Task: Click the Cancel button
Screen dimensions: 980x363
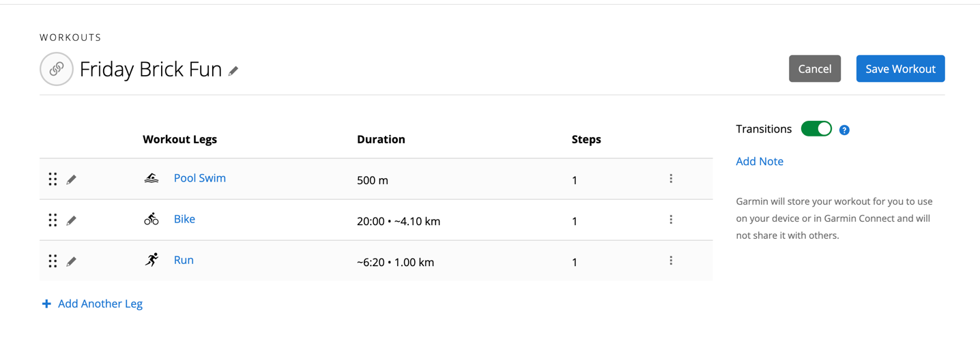Action: click(815, 69)
